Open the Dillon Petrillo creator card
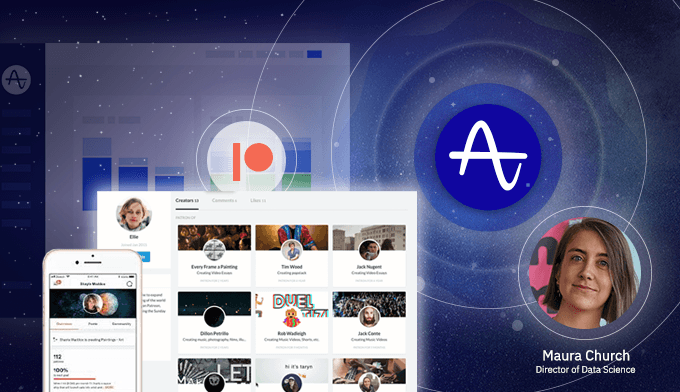 pyautogui.click(x=214, y=322)
